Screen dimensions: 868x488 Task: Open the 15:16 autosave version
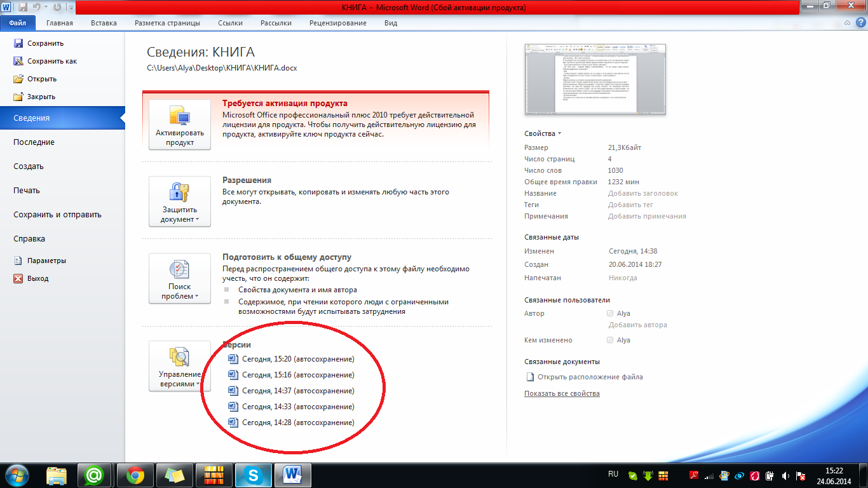point(291,375)
